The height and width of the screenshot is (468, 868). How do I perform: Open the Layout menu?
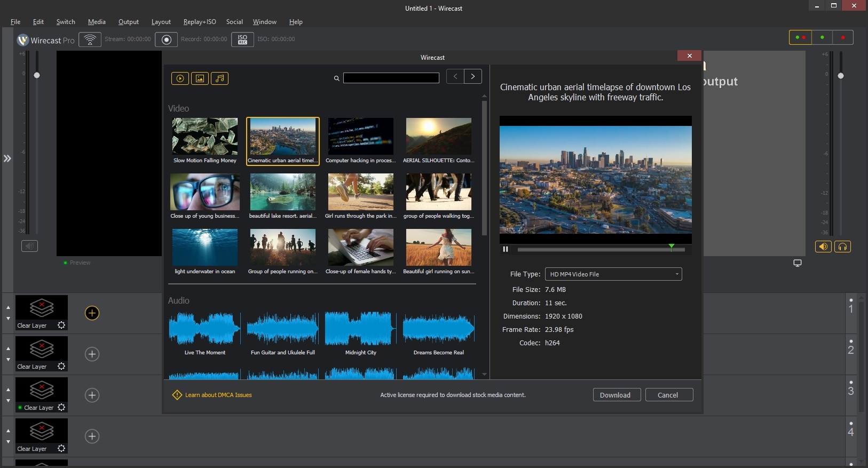point(161,22)
